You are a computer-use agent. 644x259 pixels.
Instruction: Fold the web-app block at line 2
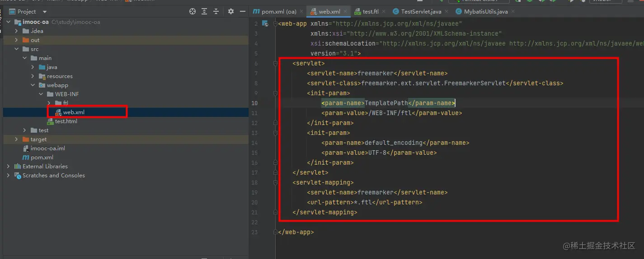pos(276,24)
